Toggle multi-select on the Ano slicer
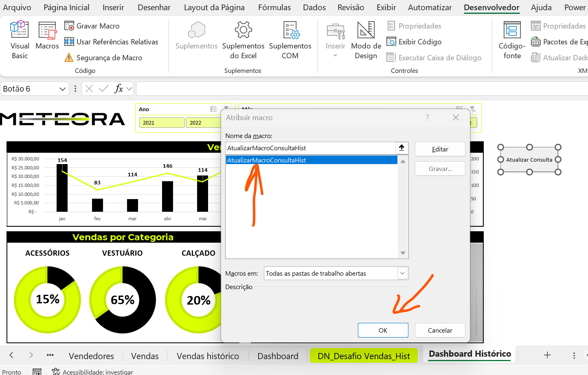 213,109
